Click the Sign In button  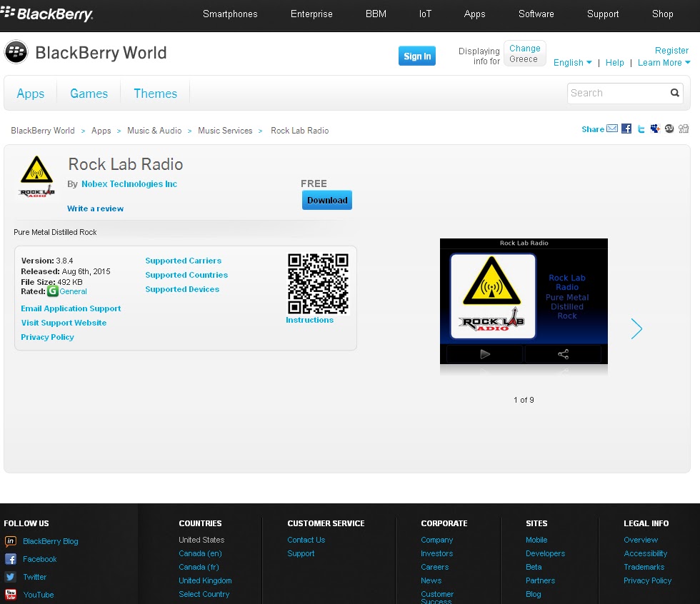coord(417,56)
